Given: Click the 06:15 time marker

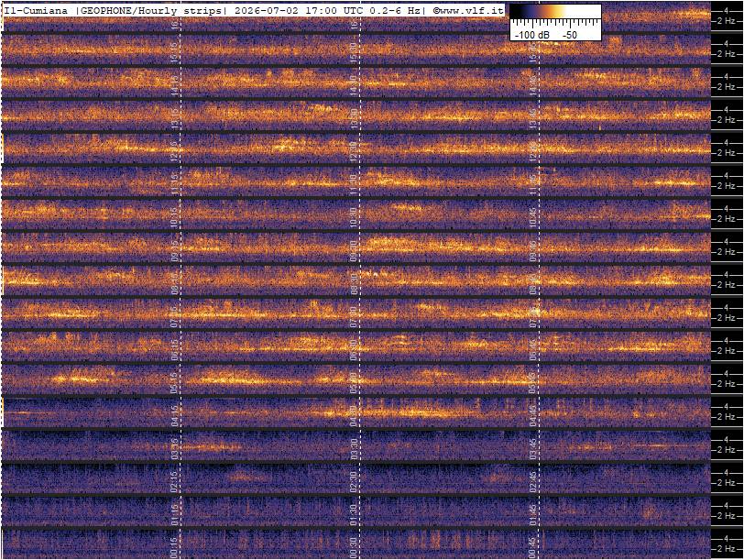Looking at the screenshot, I should point(174,350).
